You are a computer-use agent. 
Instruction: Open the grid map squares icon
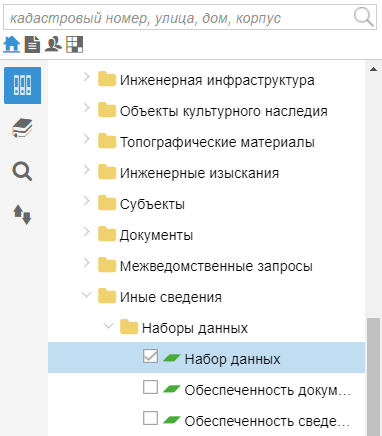coord(74,44)
